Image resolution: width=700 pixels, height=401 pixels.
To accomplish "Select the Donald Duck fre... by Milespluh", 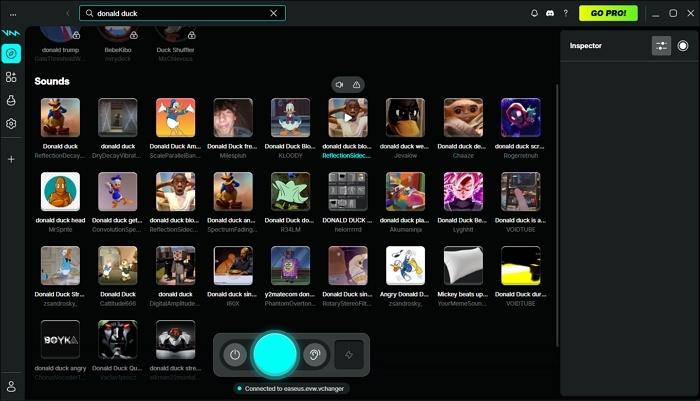I will coord(233,118).
